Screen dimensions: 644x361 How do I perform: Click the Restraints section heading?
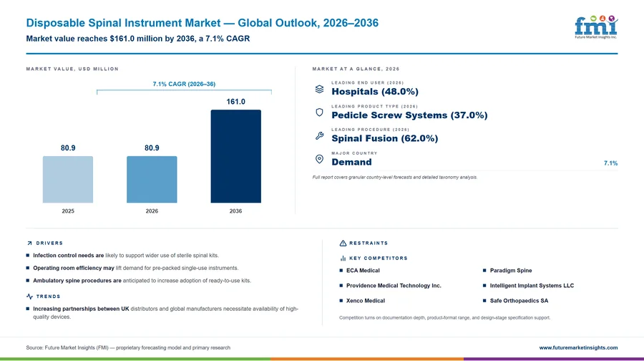369,244
